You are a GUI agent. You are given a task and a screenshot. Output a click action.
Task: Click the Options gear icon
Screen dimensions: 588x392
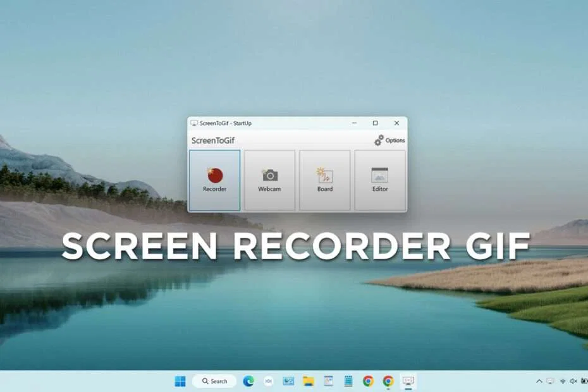(380, 140)
